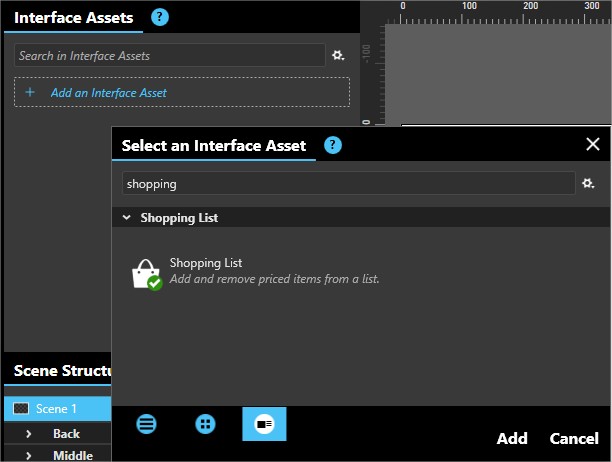Open search settings gear in Interface Assets panel

(x=338, y=56)
